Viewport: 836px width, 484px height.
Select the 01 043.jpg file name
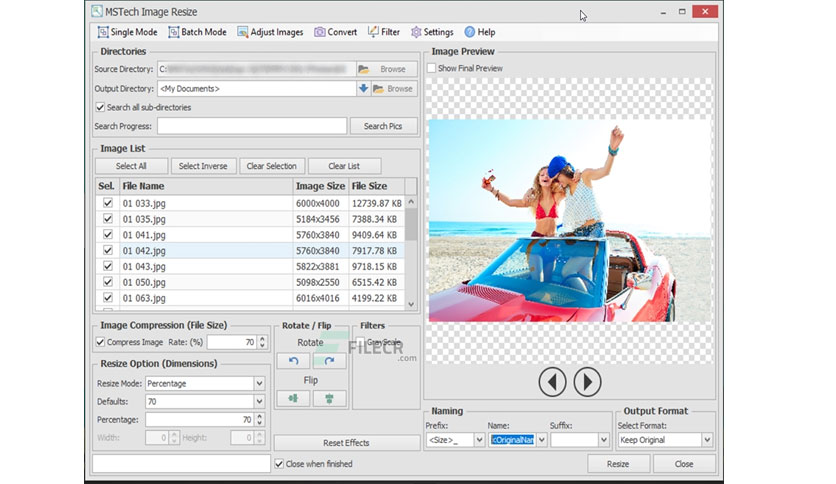[x=144, y=266]
